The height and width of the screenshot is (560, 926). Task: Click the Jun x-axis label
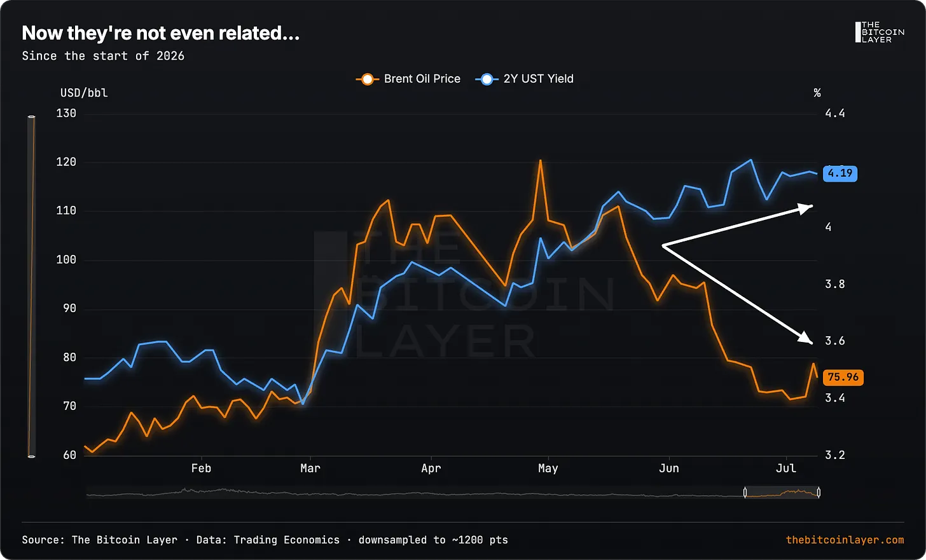pyautogui.click(x=669, y=468)
